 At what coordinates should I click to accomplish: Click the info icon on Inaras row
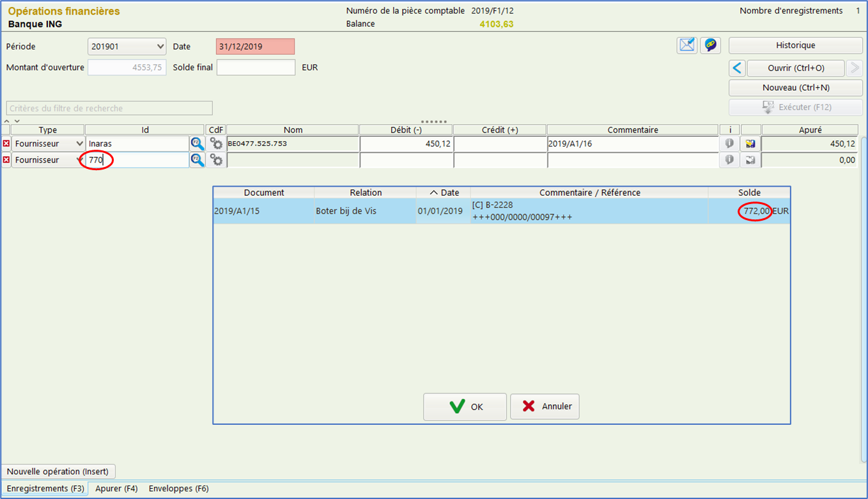729,144
